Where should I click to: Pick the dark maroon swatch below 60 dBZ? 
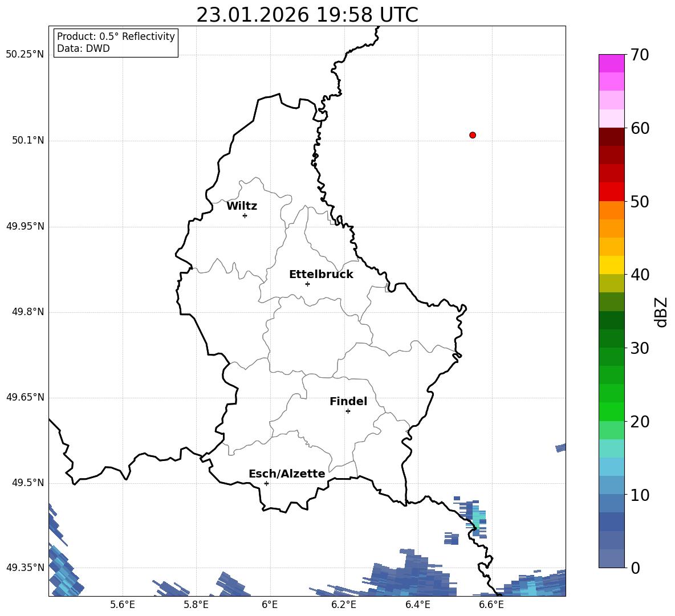coord(611,137)
